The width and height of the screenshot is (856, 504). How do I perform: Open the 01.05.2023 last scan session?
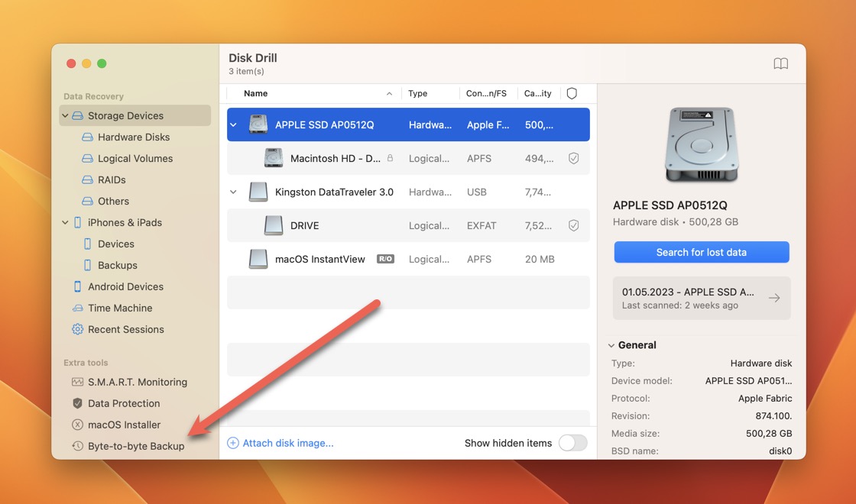[x=701, y=298]
